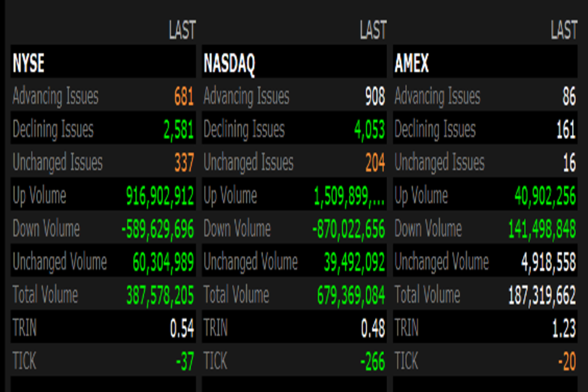Select NYSE Total Volume value 387,578,205
Image resolution: width=588 pixels, height=392 pixels.
(160, 295)
